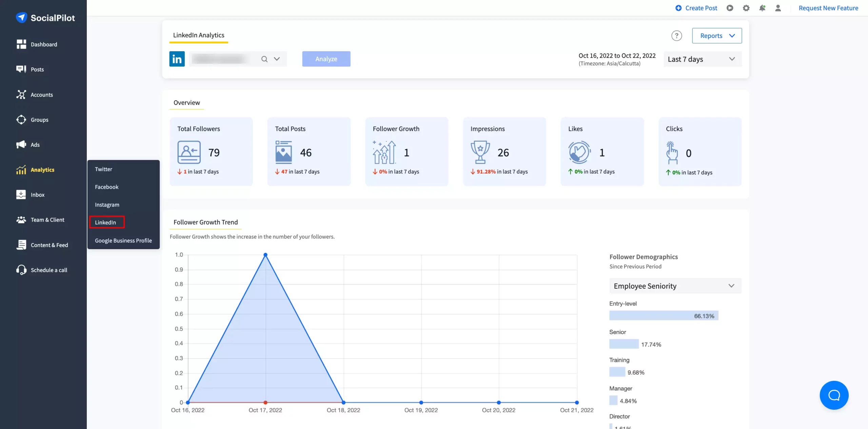Click the Training 9.68% bar
This screenshot has height=429, width=868.
[x=617, y=372]
